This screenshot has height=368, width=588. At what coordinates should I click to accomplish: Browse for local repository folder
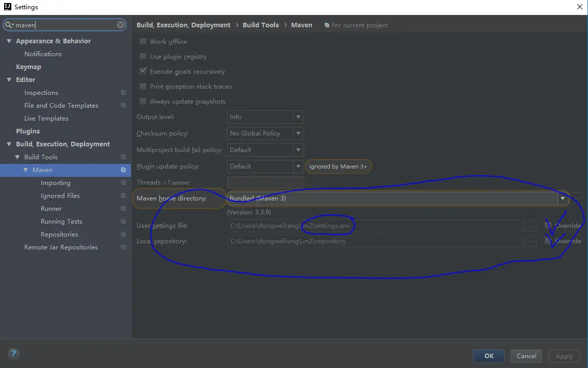531,241
